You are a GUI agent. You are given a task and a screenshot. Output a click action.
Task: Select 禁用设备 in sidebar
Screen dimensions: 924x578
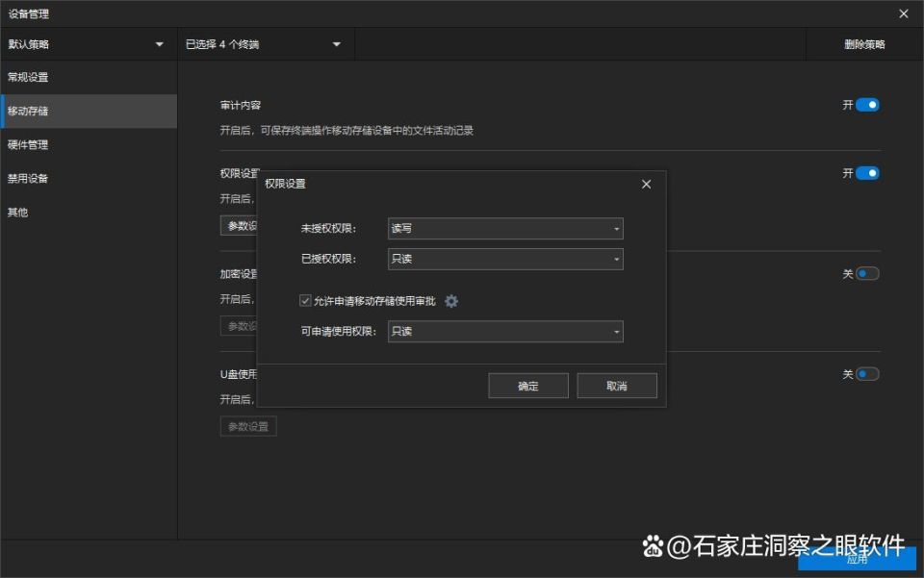[89, 178]
